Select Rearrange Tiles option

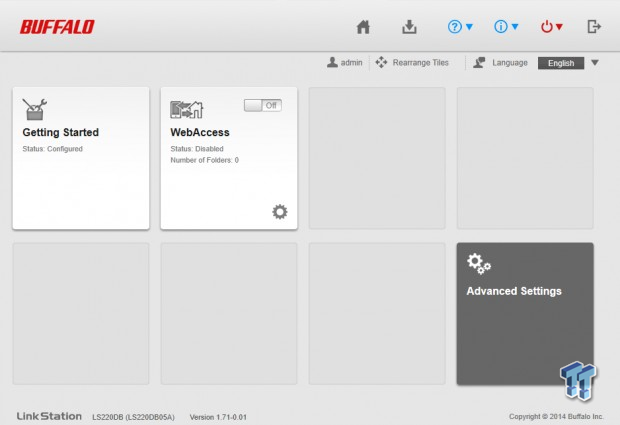420,63
